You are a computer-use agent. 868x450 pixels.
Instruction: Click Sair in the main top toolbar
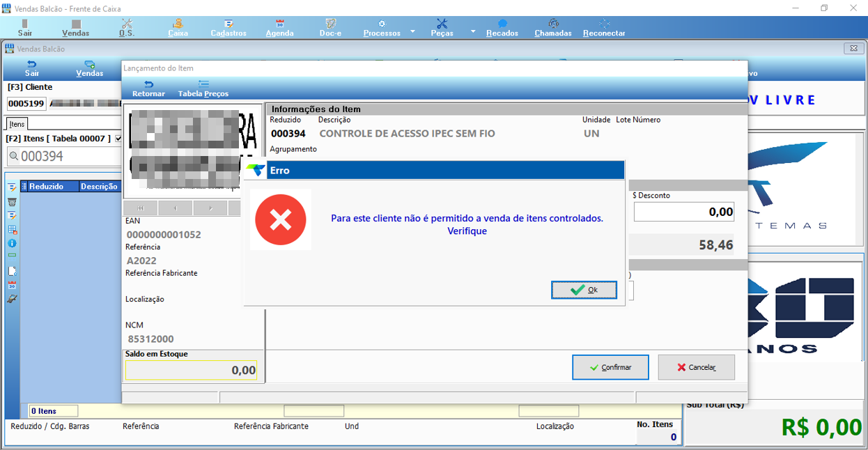pos(25,28)
